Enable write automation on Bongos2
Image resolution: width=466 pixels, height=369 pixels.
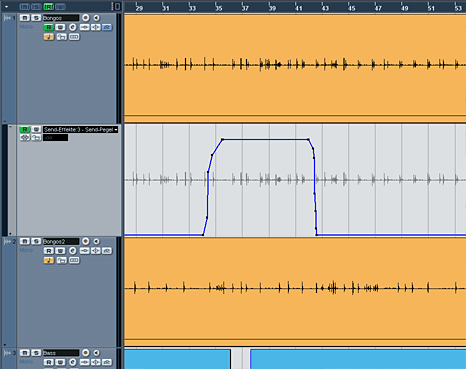click(x=60, y=251)
